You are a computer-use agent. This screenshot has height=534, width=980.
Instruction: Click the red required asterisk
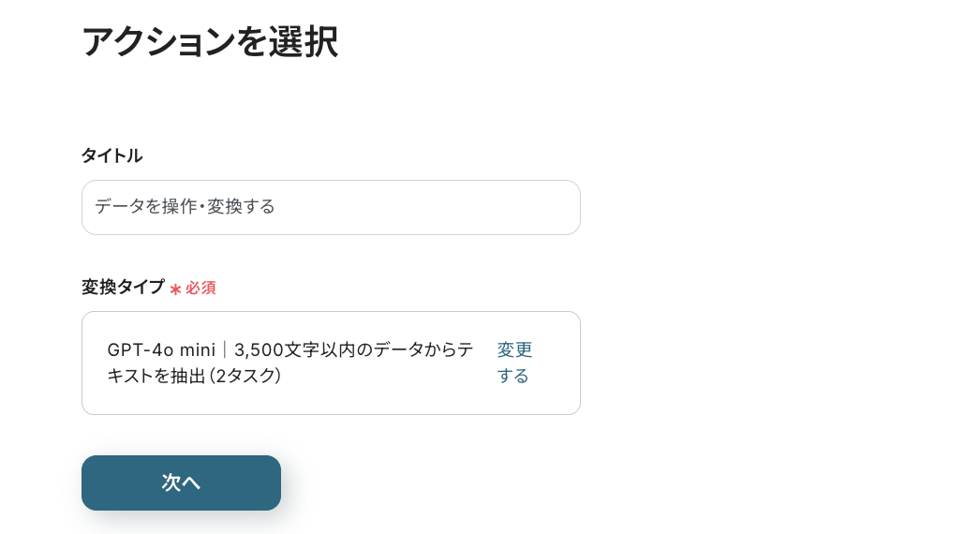tap(175, 289)
